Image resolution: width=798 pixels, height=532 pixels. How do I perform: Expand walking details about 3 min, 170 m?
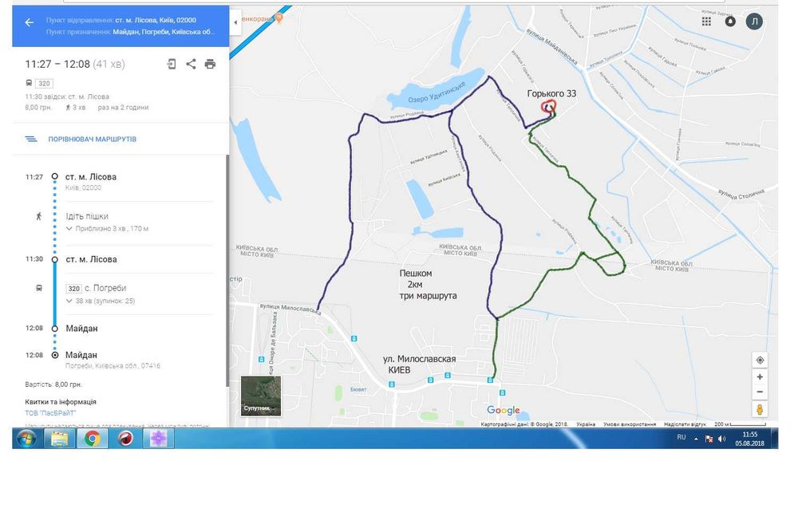(108, 229)
